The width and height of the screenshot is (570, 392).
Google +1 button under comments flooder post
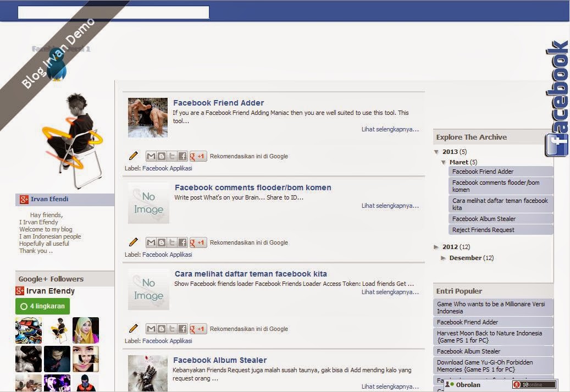pyautogui.click(x=198, y=242)
